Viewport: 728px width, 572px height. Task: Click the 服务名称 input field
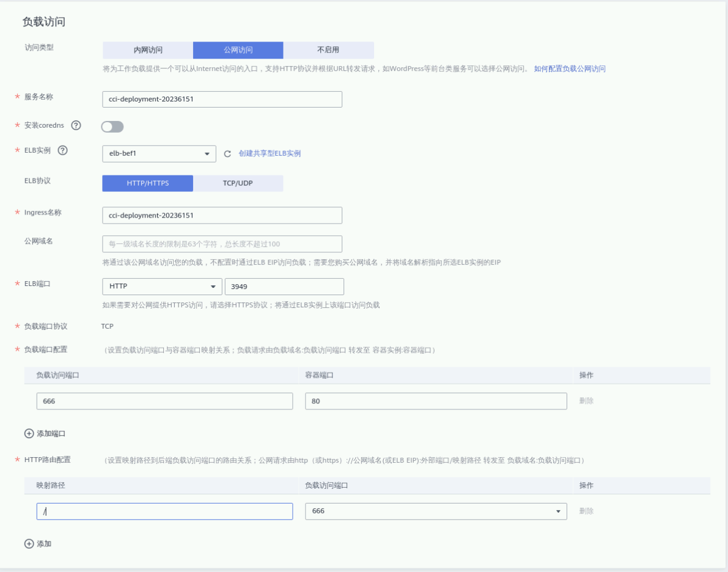pos(222,99)
